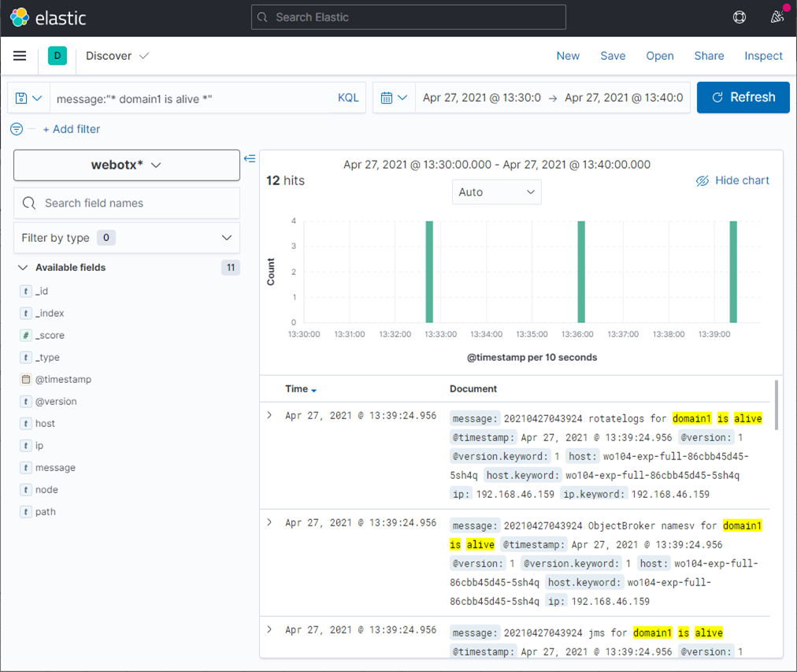Expand the first document row
This screenshot has height=672, width=797.
point(269,415)
